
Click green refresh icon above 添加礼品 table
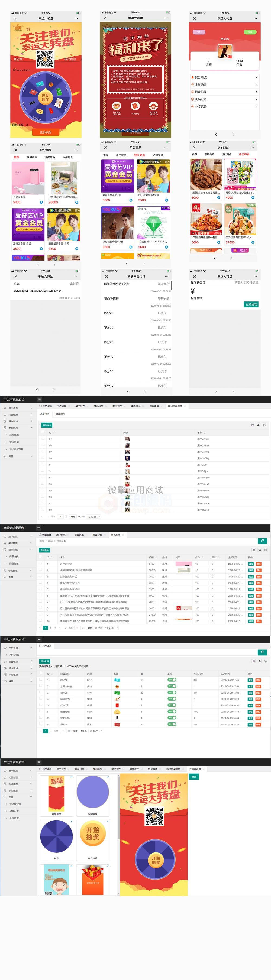pos(262,652)
